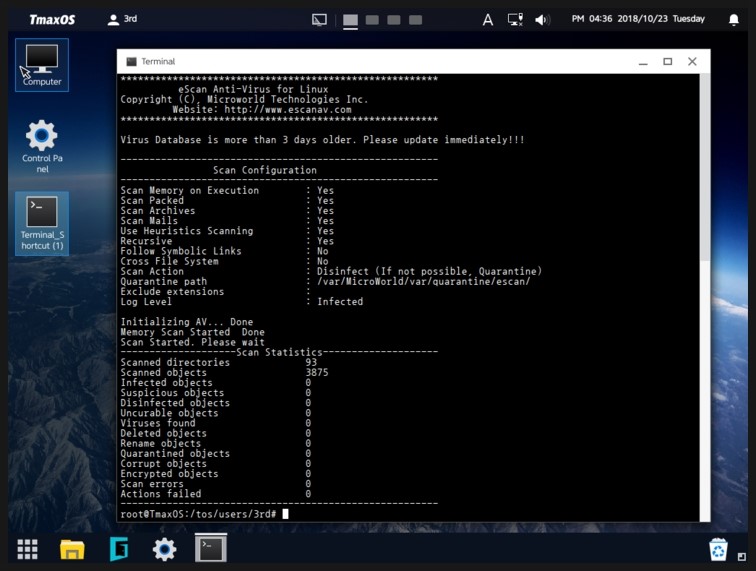The height and width of the screenshot is (571, 756).
Task: Open the Control Panel desktop icon
Action: (42, 146)
